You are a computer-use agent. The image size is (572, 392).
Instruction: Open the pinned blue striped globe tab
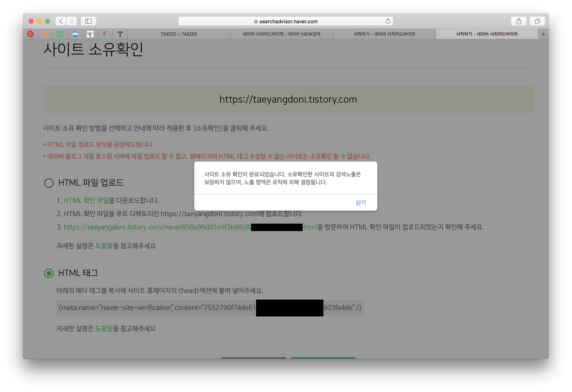coord(75,34)
